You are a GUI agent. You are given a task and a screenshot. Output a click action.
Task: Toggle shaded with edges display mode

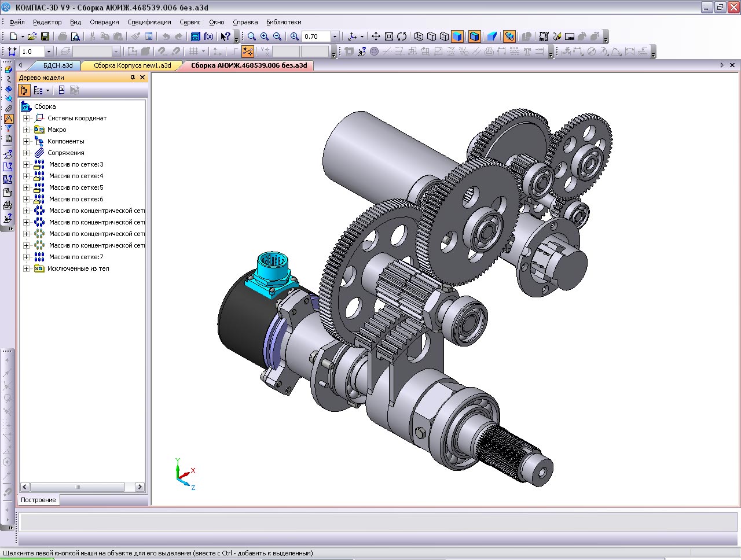(x=475, y=36)
